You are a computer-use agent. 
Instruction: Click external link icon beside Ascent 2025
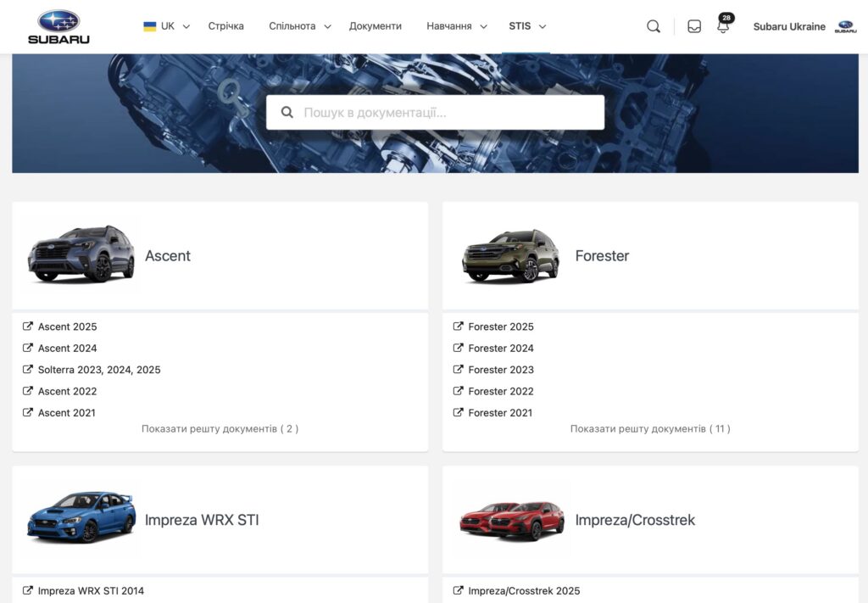tap(28, 327)
